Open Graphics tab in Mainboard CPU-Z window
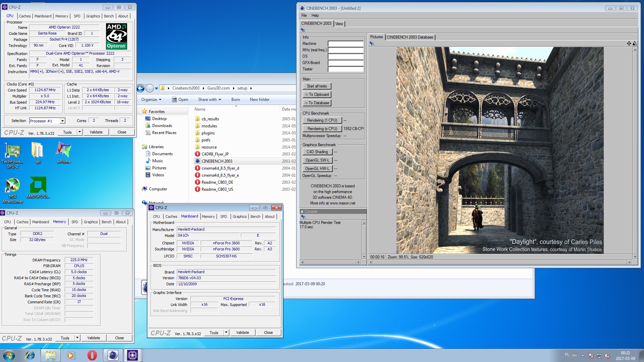This screenshot has width=644, height=362. click(x=239, y=217)
